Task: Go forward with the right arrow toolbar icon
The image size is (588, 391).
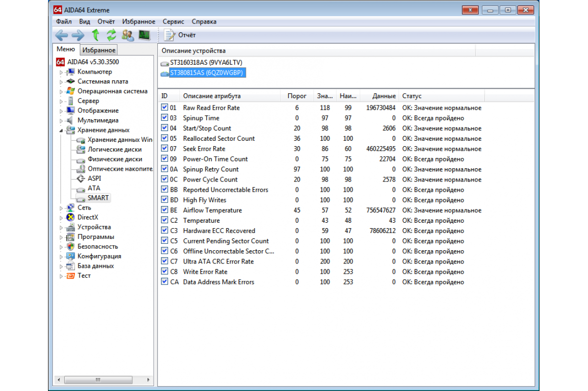Action: click(78, 35)
